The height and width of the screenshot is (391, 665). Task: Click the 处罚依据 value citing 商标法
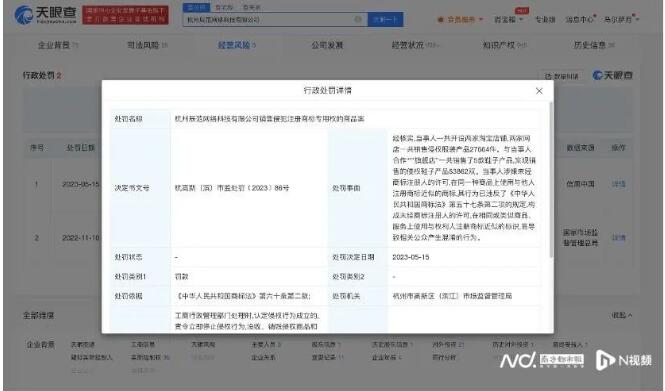click(x=243, y=296)
